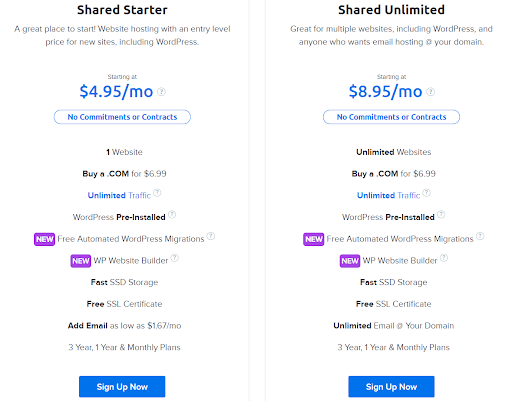Image resolution: width=512 pixels, height=401 pixels.
Task: Click No Commitments or Contracts under $4.95/mo
Action: click(122, 117)
